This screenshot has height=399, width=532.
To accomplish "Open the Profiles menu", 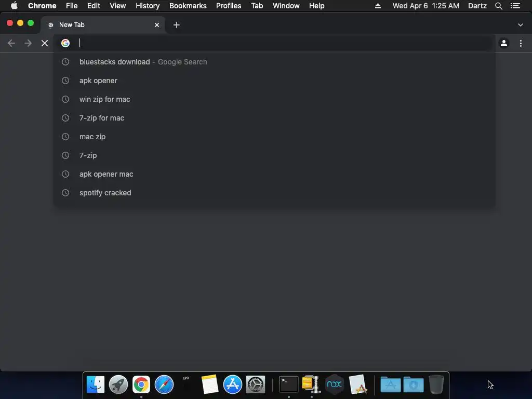I will point(229,6).
